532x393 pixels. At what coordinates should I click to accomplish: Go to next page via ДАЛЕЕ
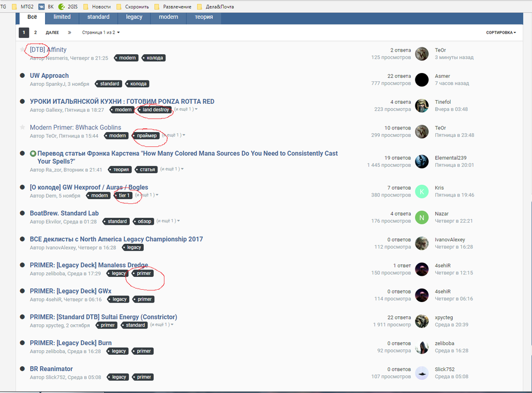point(52,32)
